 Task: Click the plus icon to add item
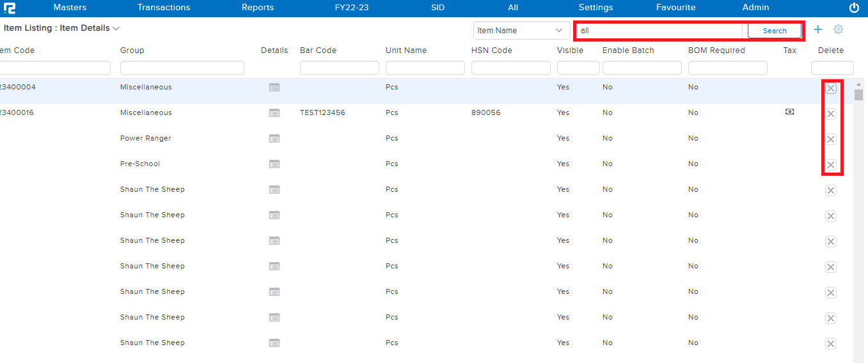818,29
